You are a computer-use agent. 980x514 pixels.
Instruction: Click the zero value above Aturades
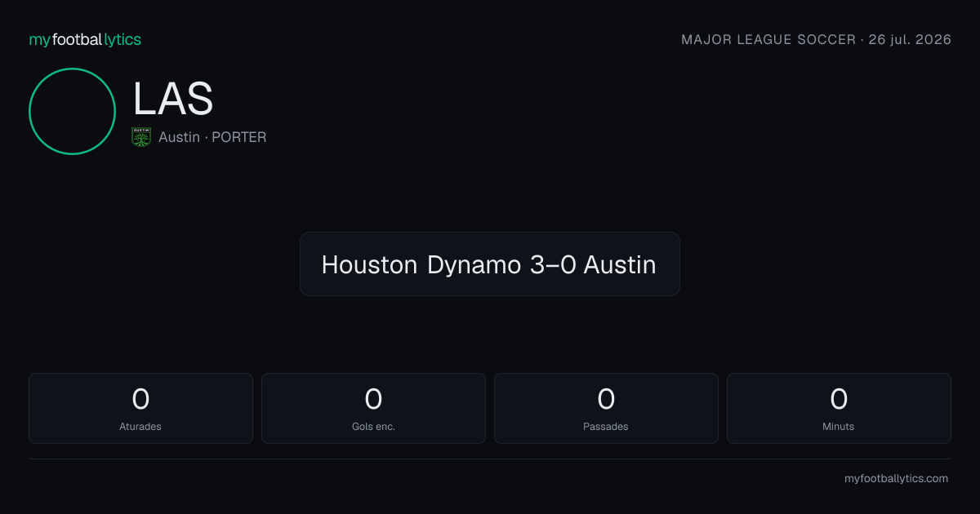coord(140,399)
